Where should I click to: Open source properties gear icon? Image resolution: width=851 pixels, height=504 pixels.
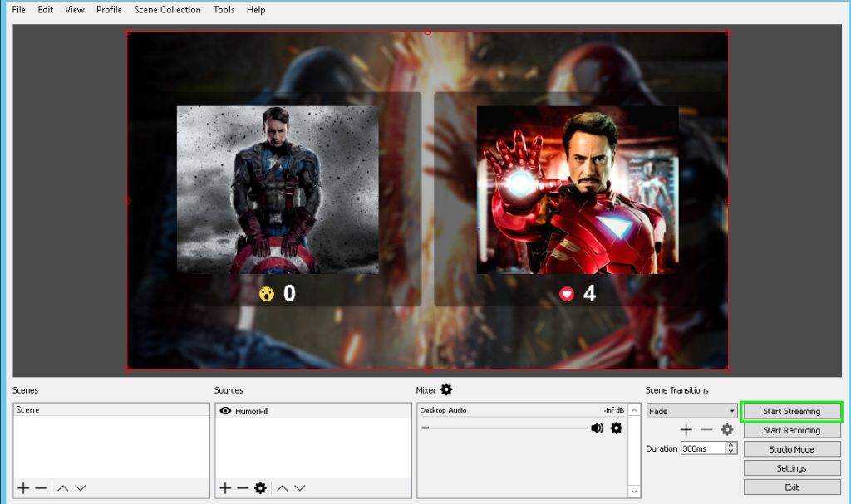(260, 488)
